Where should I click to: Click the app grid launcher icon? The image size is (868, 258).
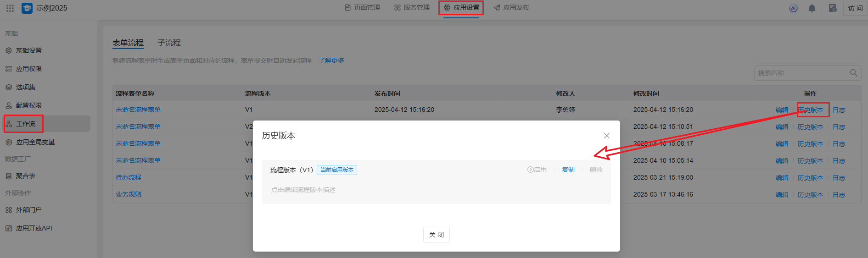coord(10,8)
